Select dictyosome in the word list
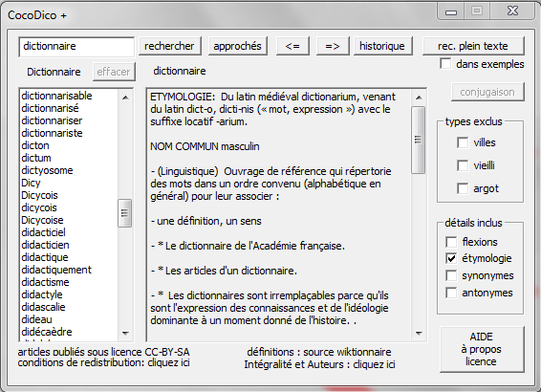Screen dimensions: 541x392 pos(47,170)
